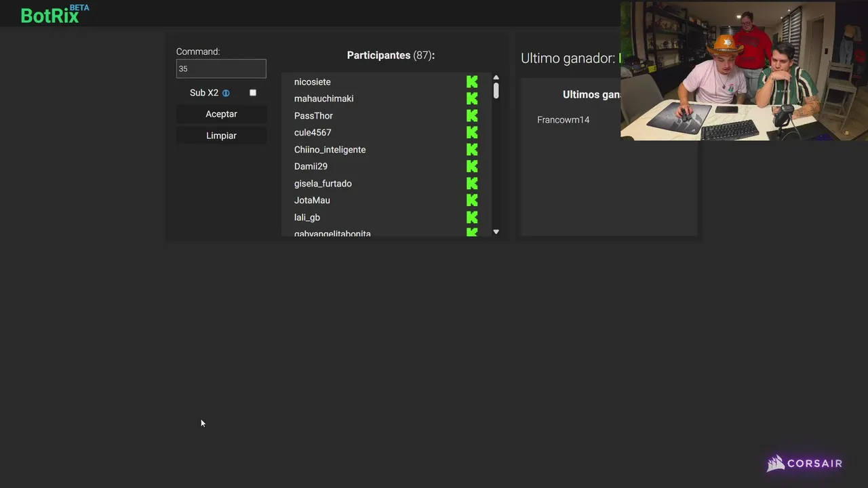
Task: Click the participants list scroll-up arrow
Action: point(496,77)
